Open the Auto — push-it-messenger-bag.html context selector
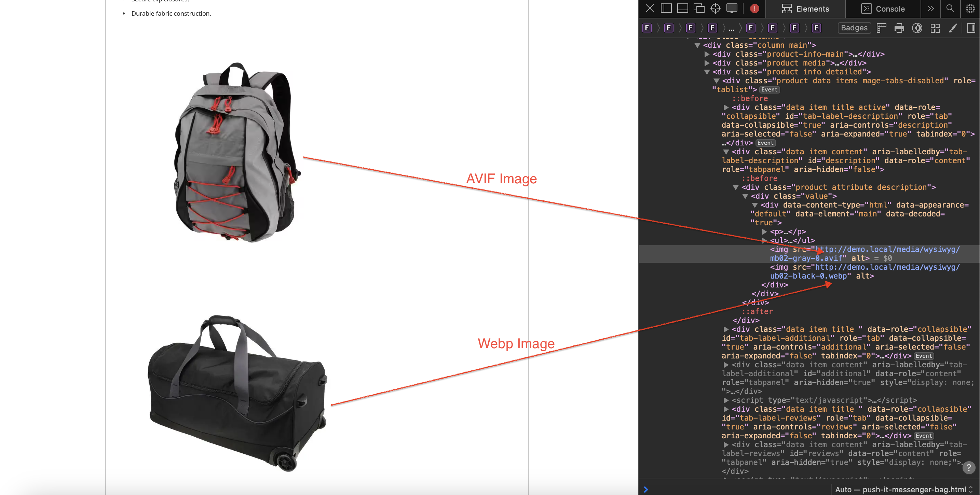 pos(904,489)
